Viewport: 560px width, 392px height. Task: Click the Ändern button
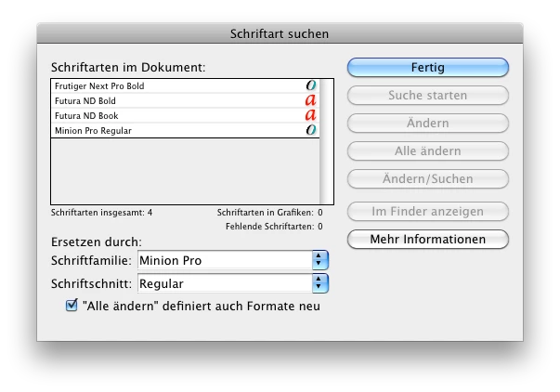(428, 123)
